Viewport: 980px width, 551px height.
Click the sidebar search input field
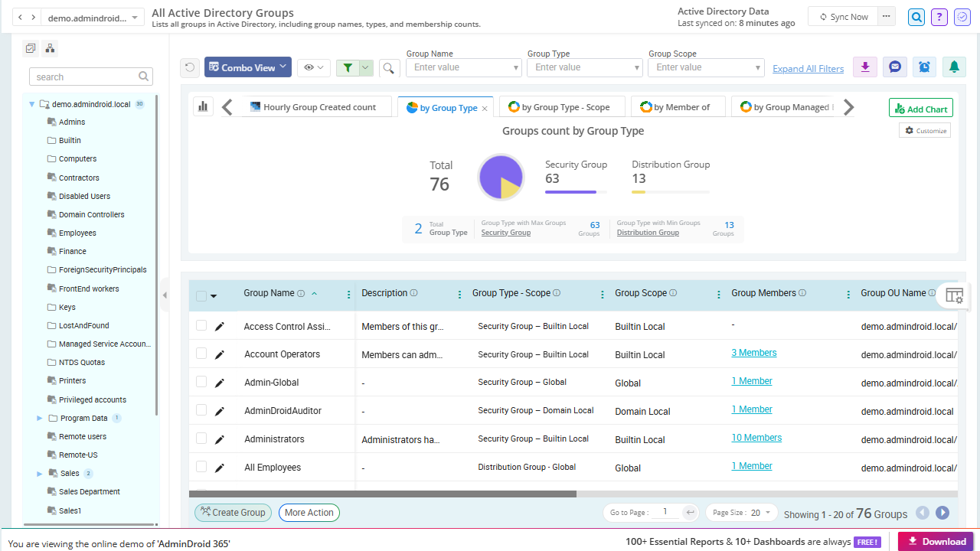click(91, 77)
